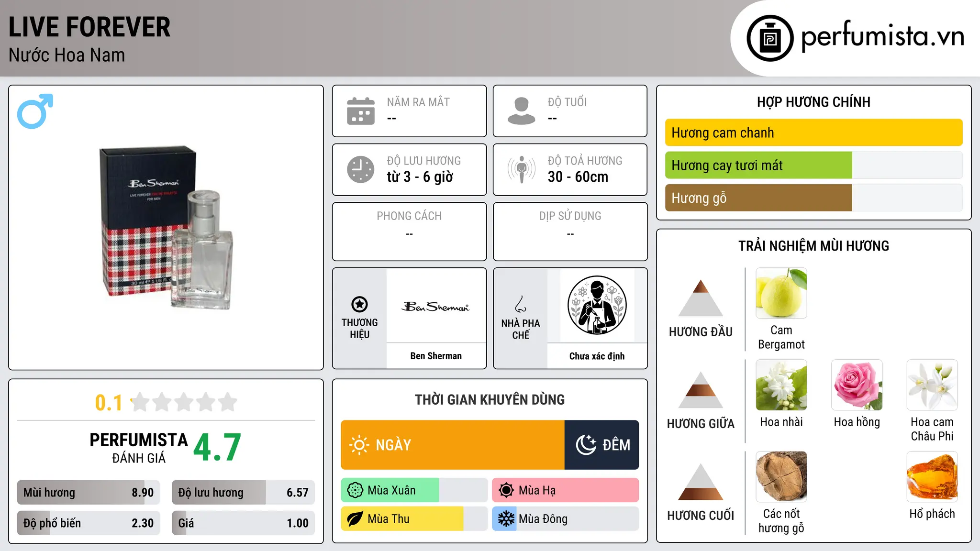Click the Mùa Hạ season bar
The height and width of the screenshot is (551, 980).
[566, 490]
